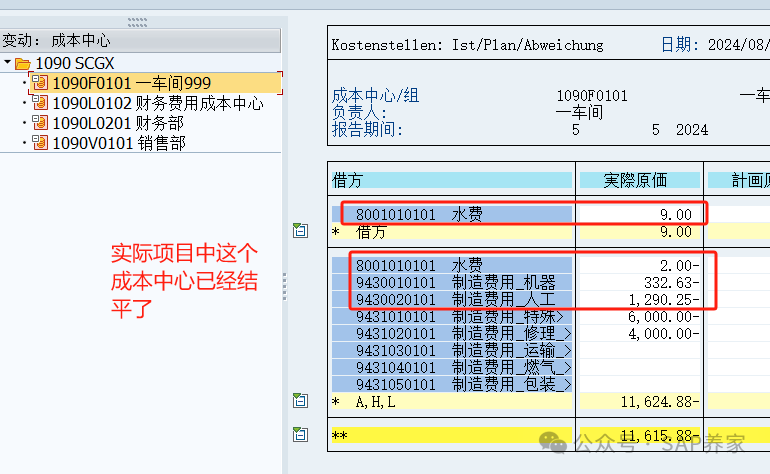
Task: Select cost center 1090L0102 财务费用成本中心
Action: coord(158,103)
